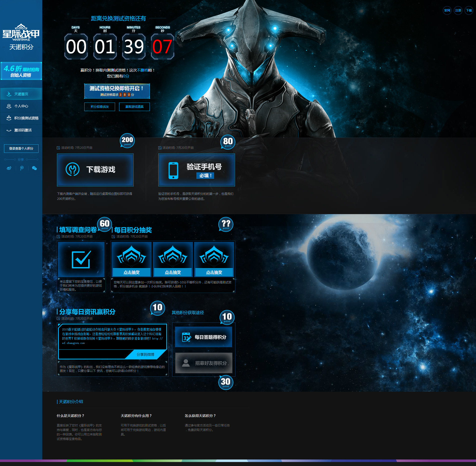This screenshot has height=466, width=476.
Task: Open 激活码激活 menu item
Action: (x=21, y=130)
